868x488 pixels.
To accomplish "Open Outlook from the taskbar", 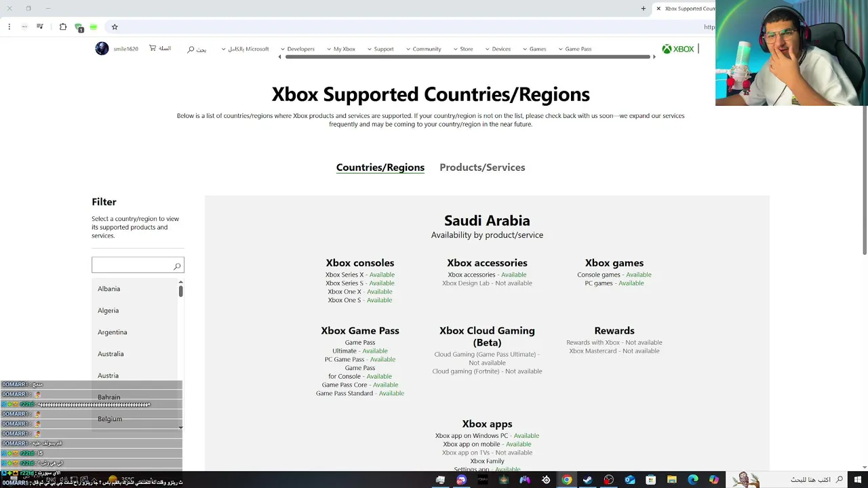I will pos(630,480).
